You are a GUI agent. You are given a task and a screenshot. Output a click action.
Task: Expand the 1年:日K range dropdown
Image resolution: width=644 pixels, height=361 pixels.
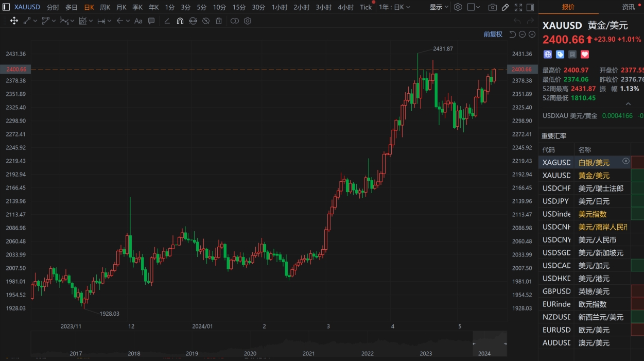pyautogui.click(x=395, y=7)
